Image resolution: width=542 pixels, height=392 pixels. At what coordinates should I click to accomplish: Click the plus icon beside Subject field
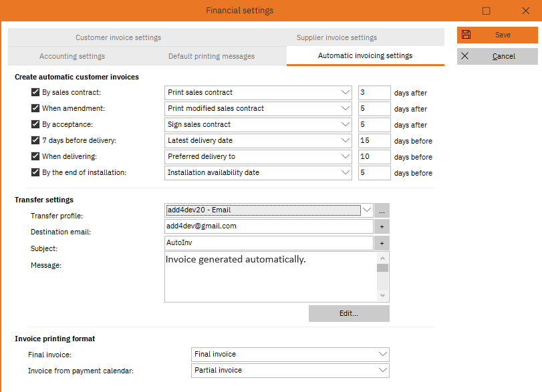381,243
